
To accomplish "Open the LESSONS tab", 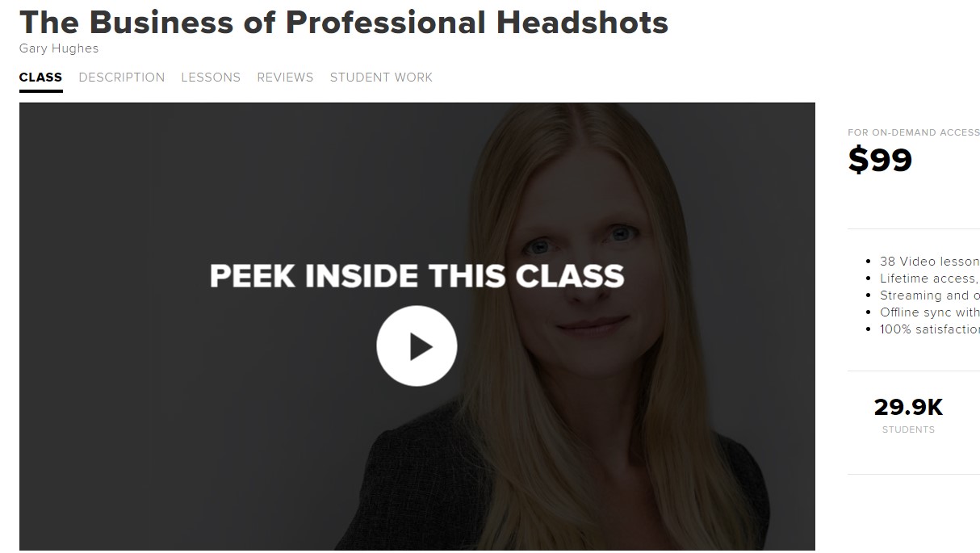I will 211,78.
